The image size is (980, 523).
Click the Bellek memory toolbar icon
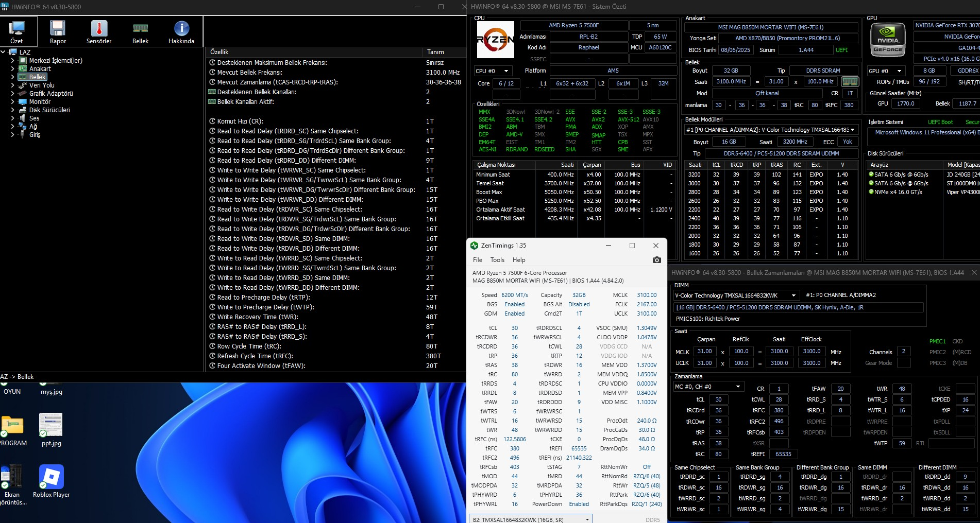pyautogui.click(x=140, y=31)
